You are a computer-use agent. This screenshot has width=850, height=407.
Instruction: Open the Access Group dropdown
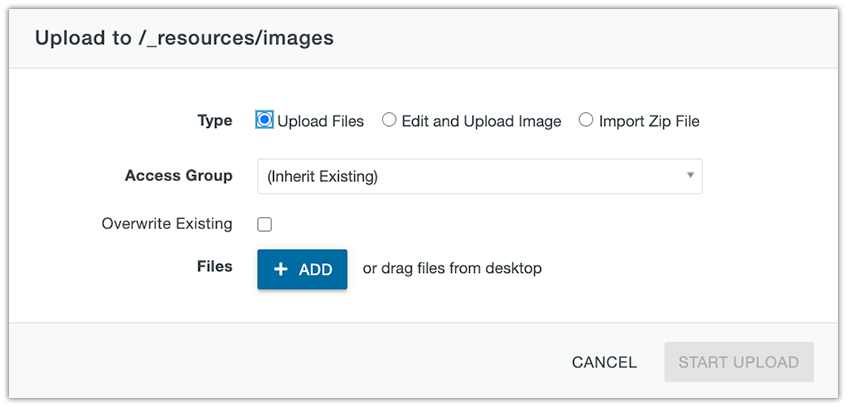[480, 176]
